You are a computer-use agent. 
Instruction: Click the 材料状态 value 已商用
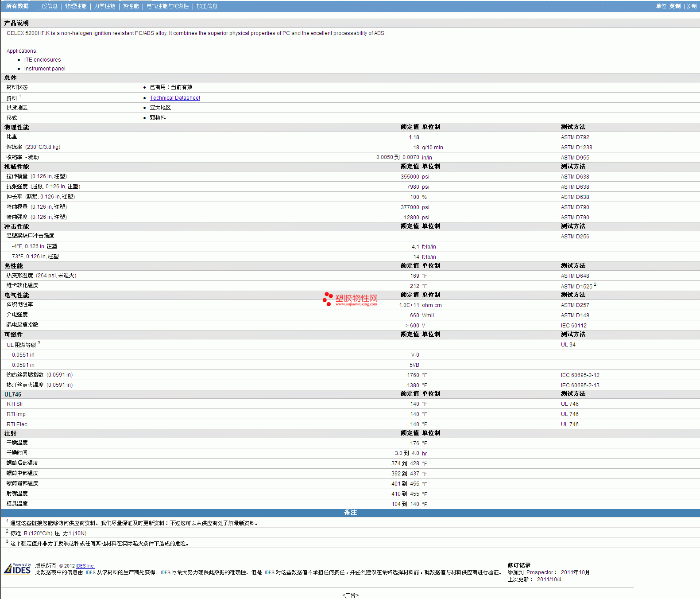coord(171,87)
